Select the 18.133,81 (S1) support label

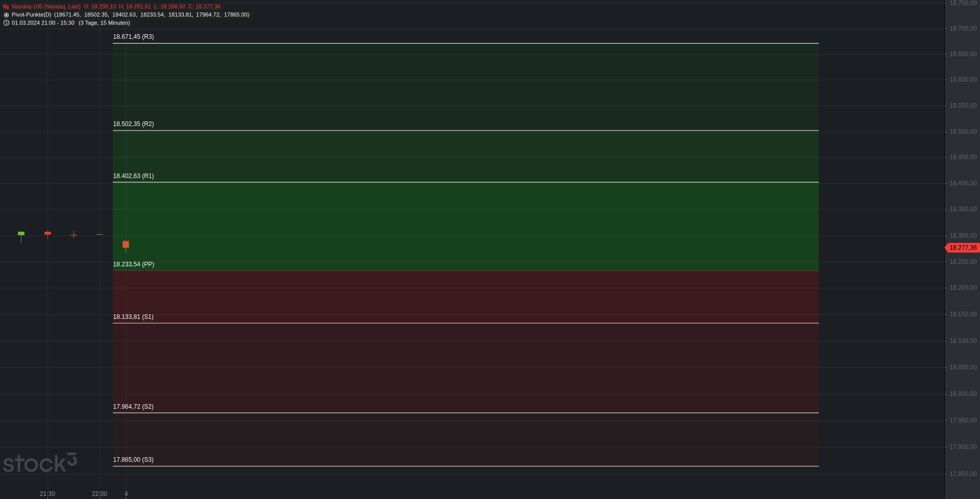(x=133, y=317)
